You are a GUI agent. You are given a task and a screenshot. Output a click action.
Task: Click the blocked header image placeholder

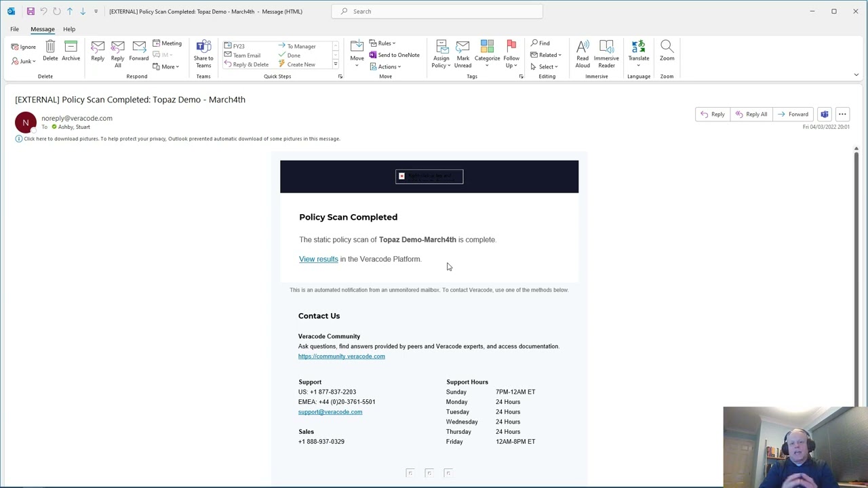point(429,177)
